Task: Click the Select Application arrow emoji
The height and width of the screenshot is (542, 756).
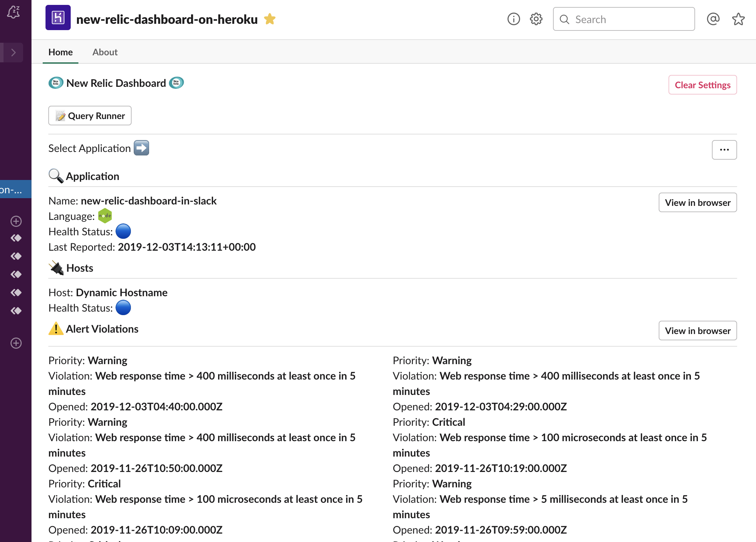Action: coord(141,148)
